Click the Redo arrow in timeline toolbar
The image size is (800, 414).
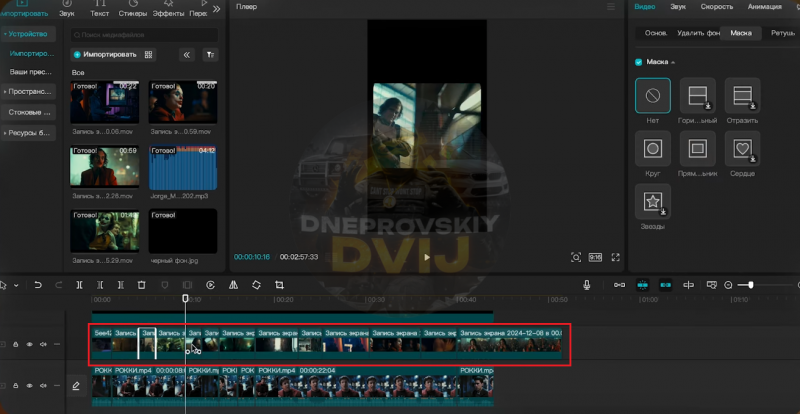tap(58, 285)
